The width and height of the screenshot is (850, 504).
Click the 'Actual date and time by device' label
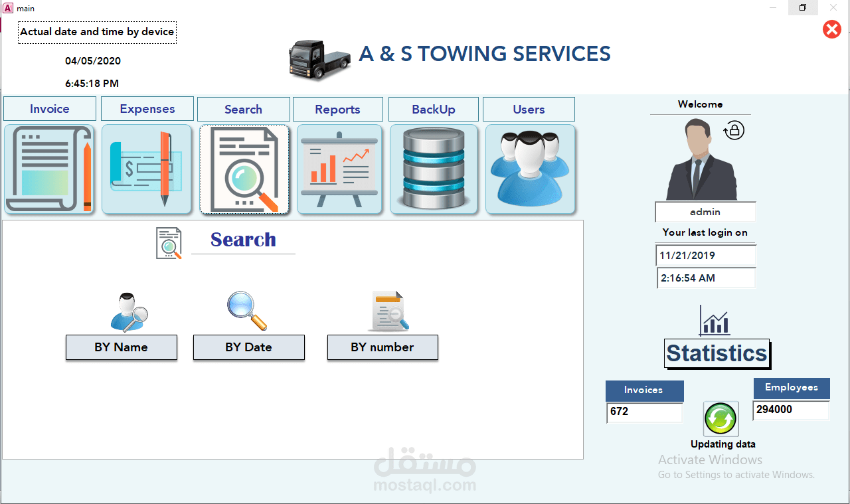click(98, 32)
